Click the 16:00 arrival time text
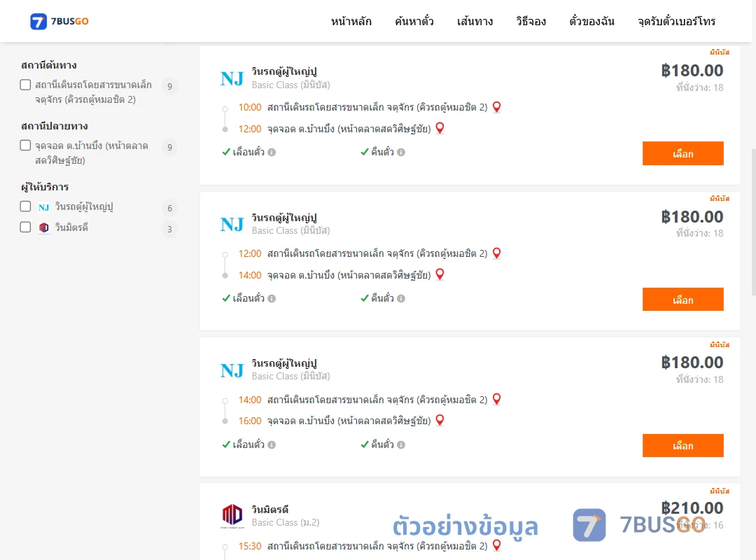Viewport: 756px width, 560px height. [x=250, y=421]
